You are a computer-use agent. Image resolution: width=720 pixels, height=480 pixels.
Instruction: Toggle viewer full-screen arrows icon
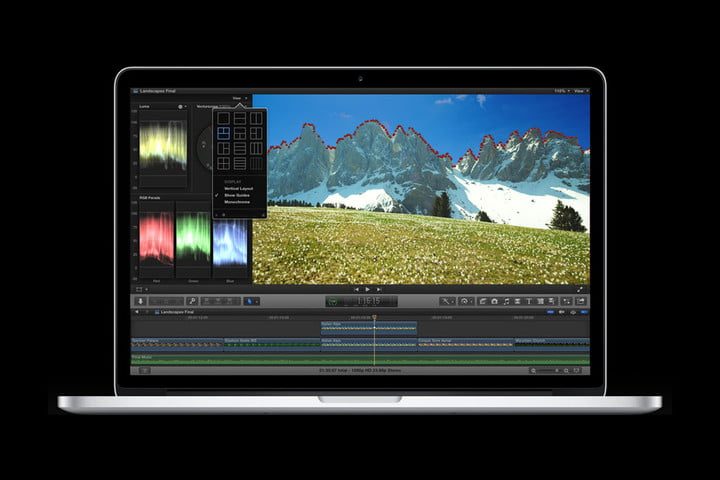[x=580, y=289]
